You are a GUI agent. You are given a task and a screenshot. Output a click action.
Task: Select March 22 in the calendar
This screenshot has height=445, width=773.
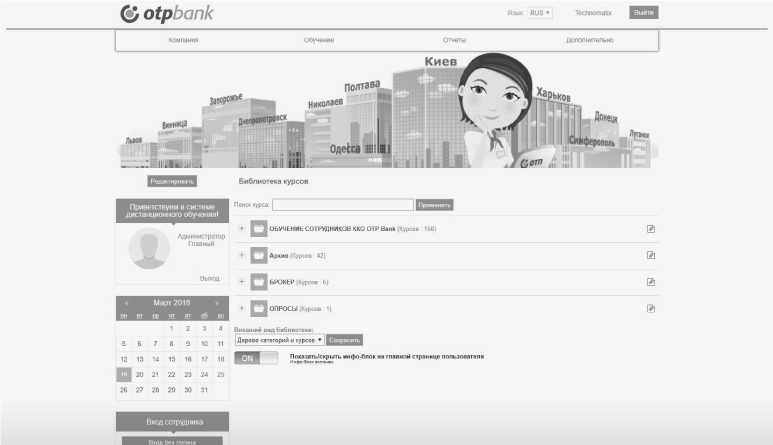click(x=172, y=375)
